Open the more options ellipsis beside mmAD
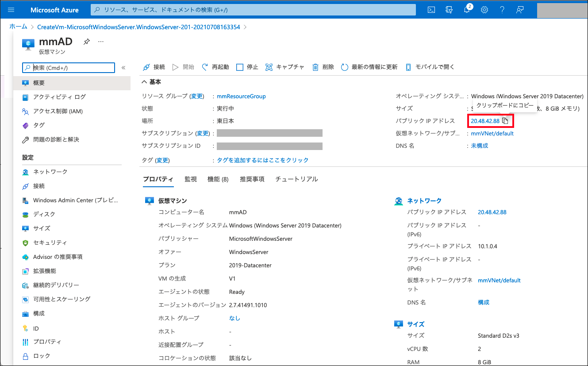The image size is (588, 366). pyautogui.click(x=101, y=42)
